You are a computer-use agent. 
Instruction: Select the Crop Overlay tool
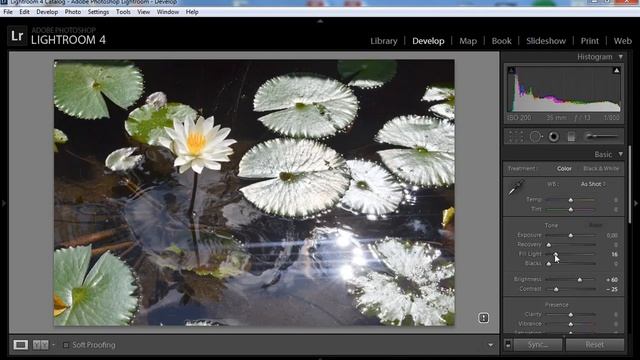tap(516, 136)
